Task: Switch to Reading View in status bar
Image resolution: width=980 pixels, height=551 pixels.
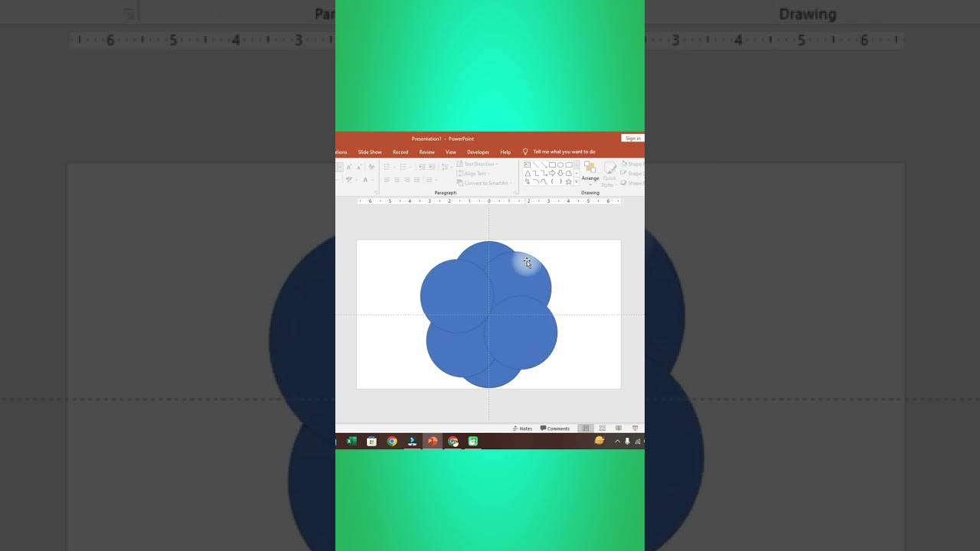Action: pyautogui.click(x=619, y=429)
